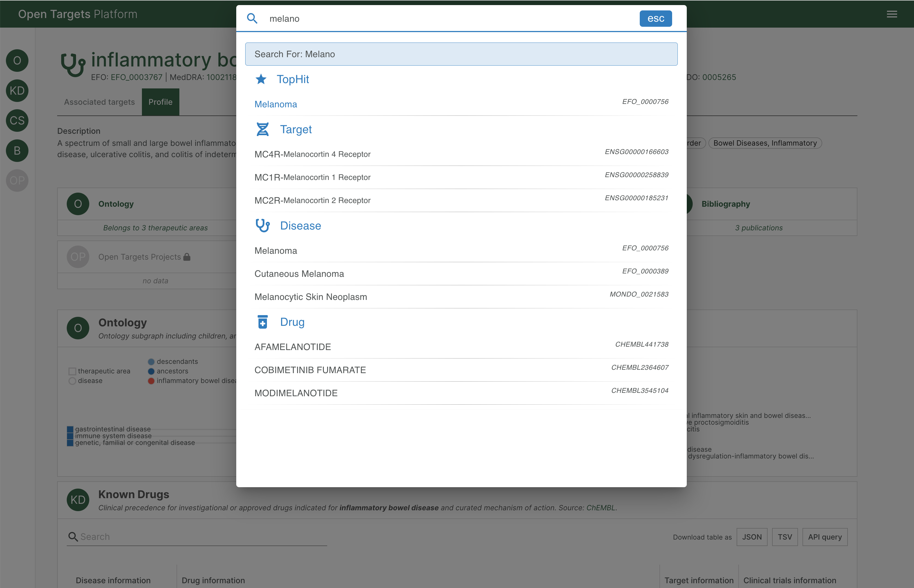The height and width of the screenshot is (588, 914).
Task: Click the pill icon beside Drug heading
Action: [x=263, y=322]
